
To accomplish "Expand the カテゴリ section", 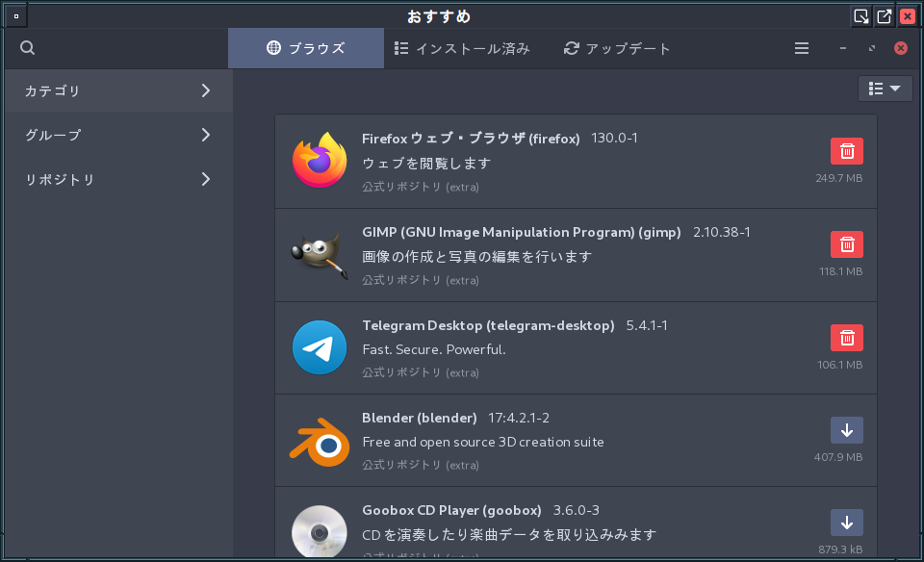I will click(118, 90).
